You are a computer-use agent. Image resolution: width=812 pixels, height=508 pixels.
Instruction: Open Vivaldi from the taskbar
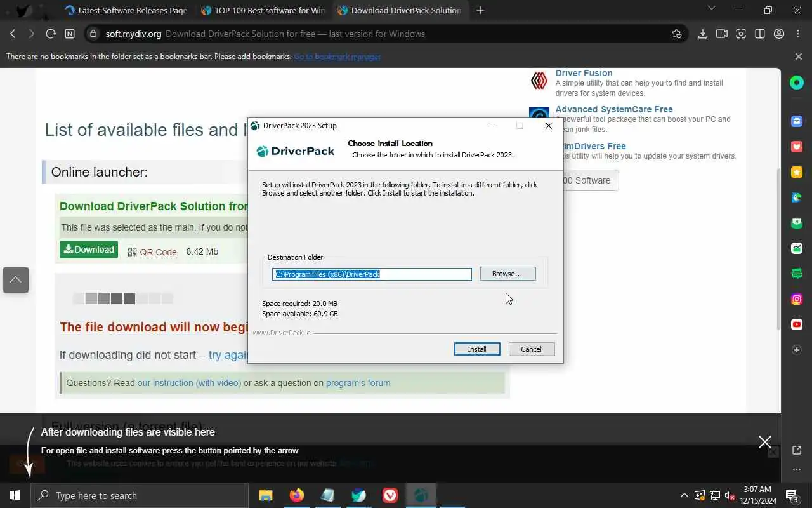coord(390,495)
